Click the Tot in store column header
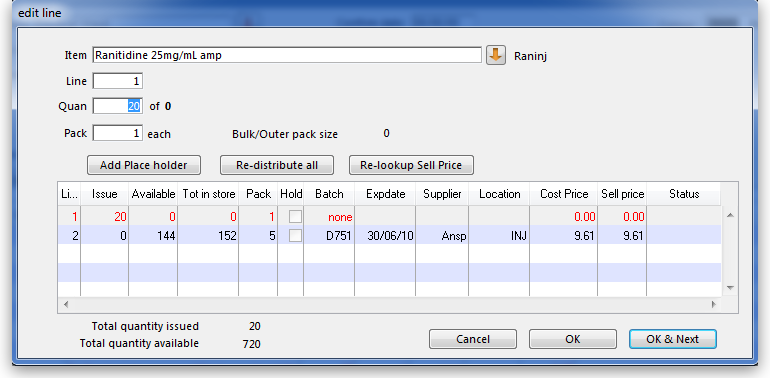The height and width of the screenshot is (378, 770). click(x=208, y=194)
